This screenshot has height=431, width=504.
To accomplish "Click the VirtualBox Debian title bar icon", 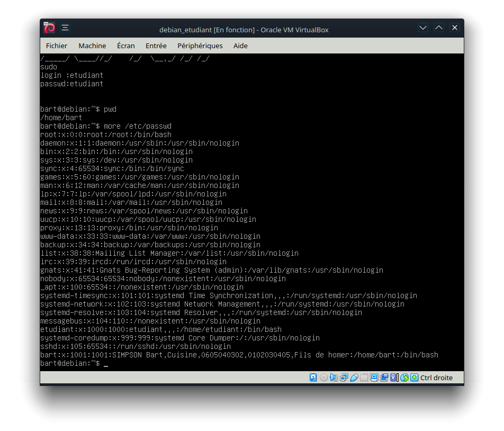I will click(x=49, y=28).
